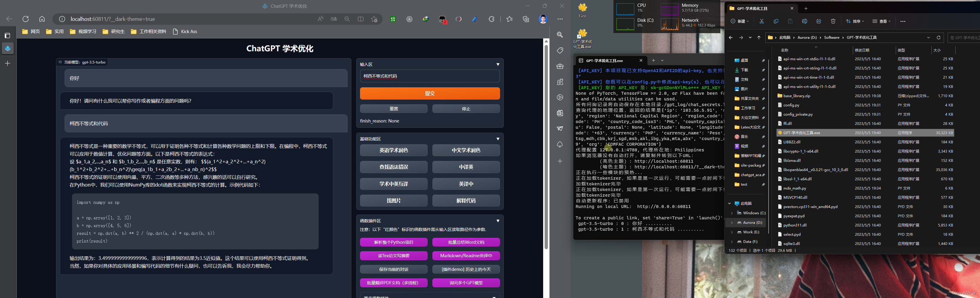This screenshot has width=980, height=298.
Task: Click the browser refresh icon
Action: click(26, 19)
